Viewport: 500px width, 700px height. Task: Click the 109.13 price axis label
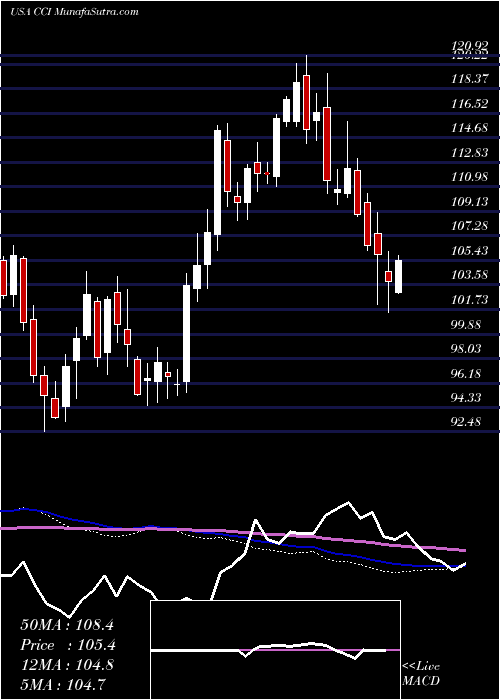[x=469, y=202]
